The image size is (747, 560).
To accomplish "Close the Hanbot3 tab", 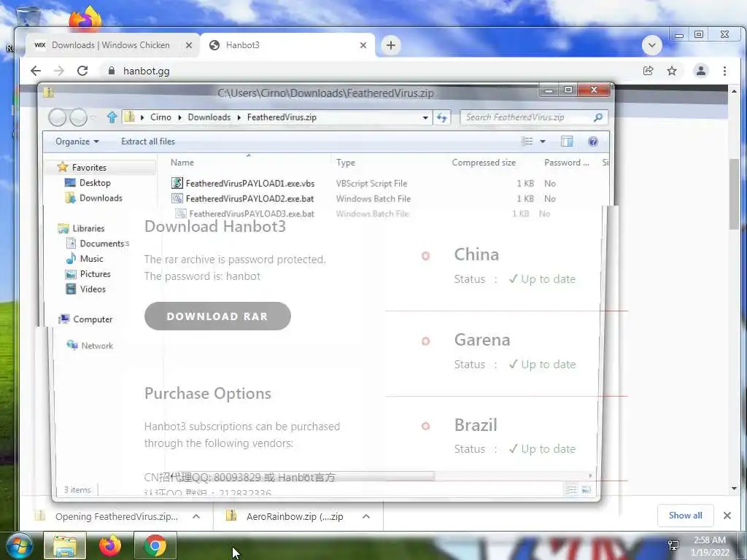I will [x=363, y=45].
